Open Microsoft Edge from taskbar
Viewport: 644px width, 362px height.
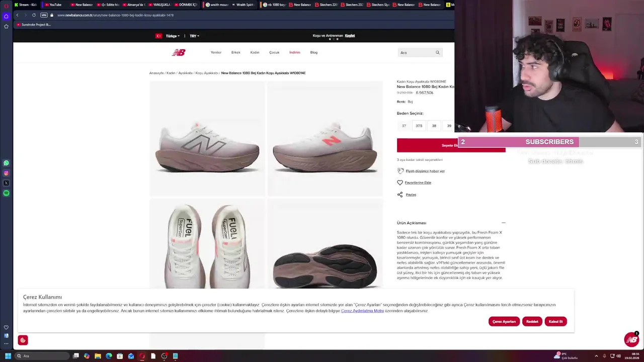109,356
